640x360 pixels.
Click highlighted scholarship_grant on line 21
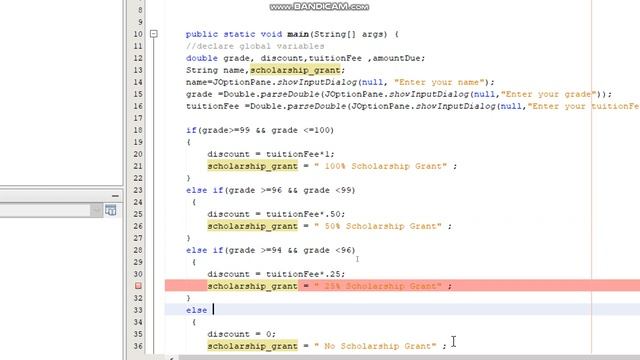pyautogui.click(x=253, y=166)
